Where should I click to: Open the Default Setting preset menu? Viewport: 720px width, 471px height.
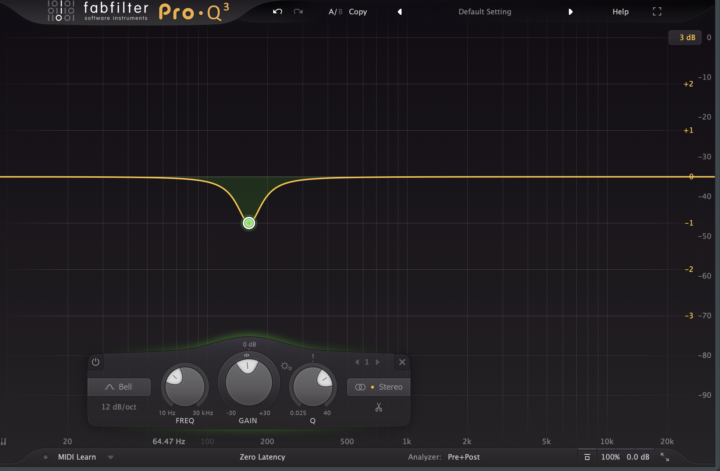(484, 12)
